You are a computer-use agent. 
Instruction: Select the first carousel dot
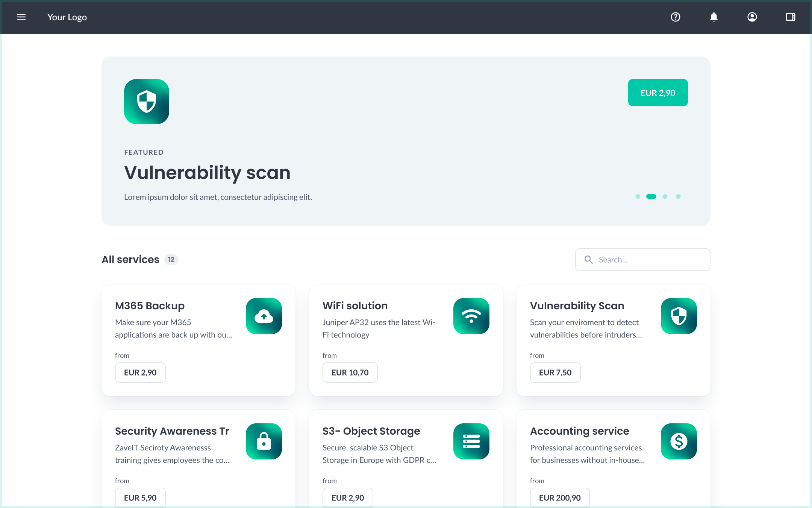click(x=638, y=196)
